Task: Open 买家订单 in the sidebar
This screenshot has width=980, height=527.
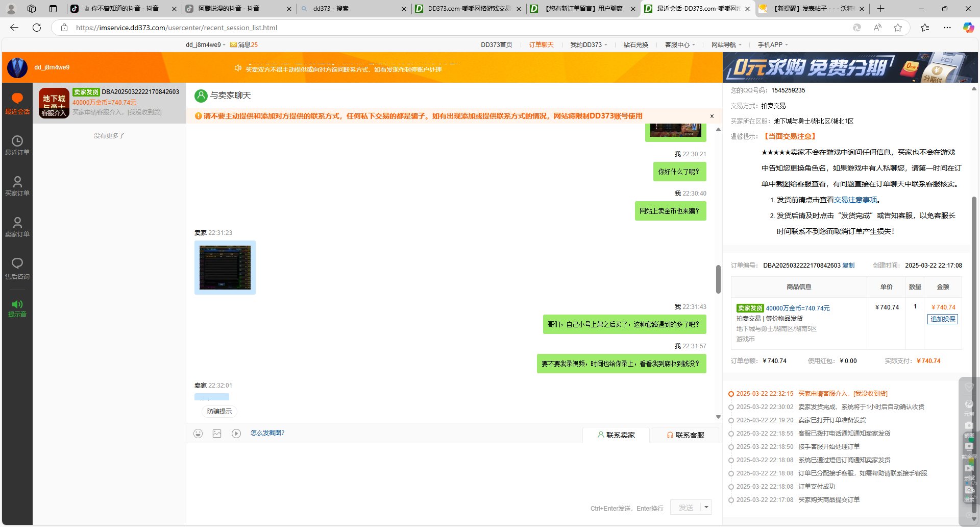Action: [x=17, y=186]
